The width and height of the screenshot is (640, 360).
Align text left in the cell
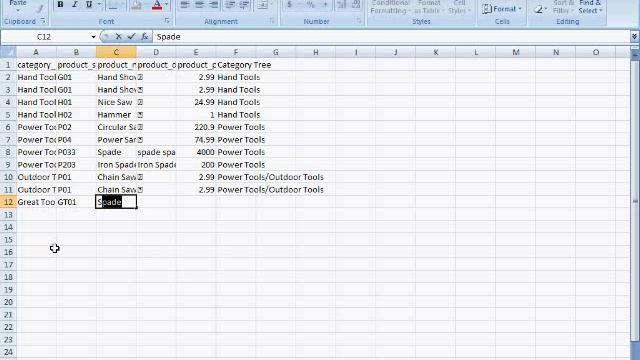tap(185, 4)
